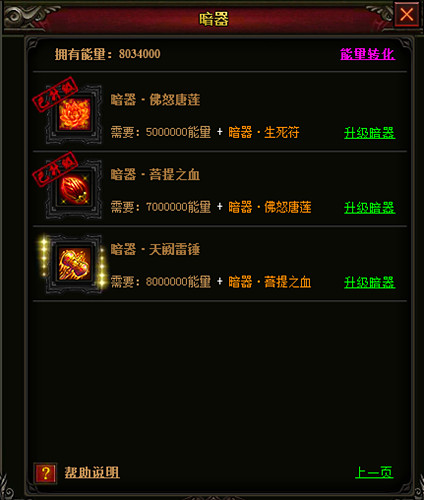Click the 拥有能量 8034000 energy value
424x500 pixels.
[140, 54]
